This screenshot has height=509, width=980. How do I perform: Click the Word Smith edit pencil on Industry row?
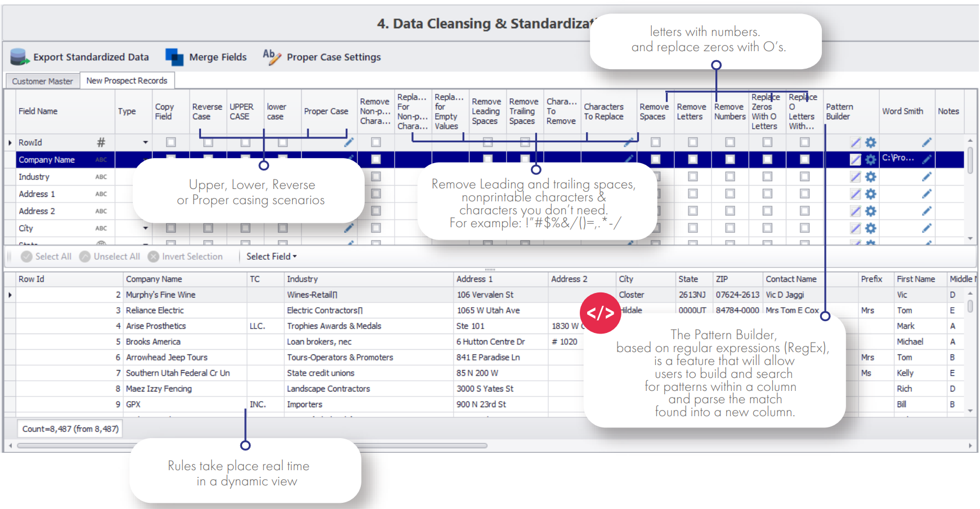pyautogui.click(x=927, y=177)
